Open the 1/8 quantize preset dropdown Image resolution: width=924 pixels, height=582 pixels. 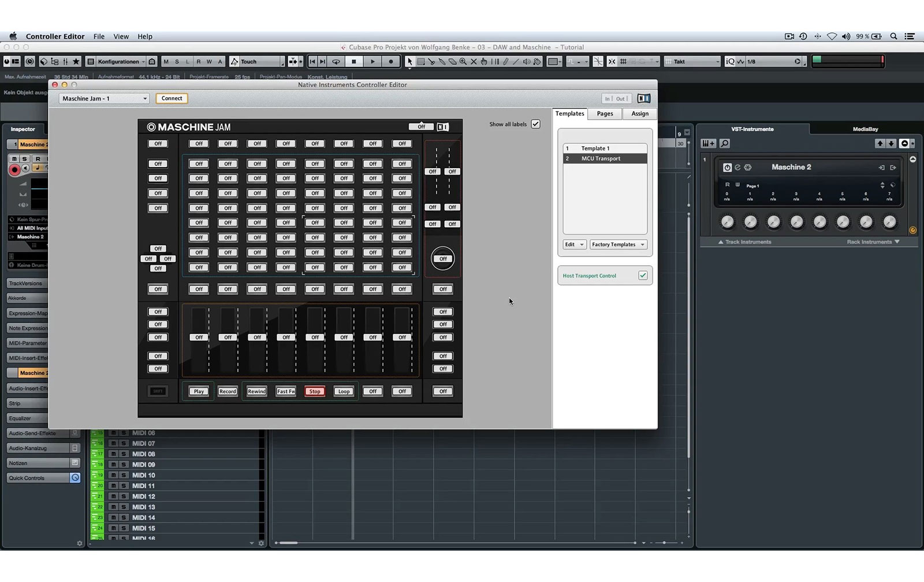774,61
